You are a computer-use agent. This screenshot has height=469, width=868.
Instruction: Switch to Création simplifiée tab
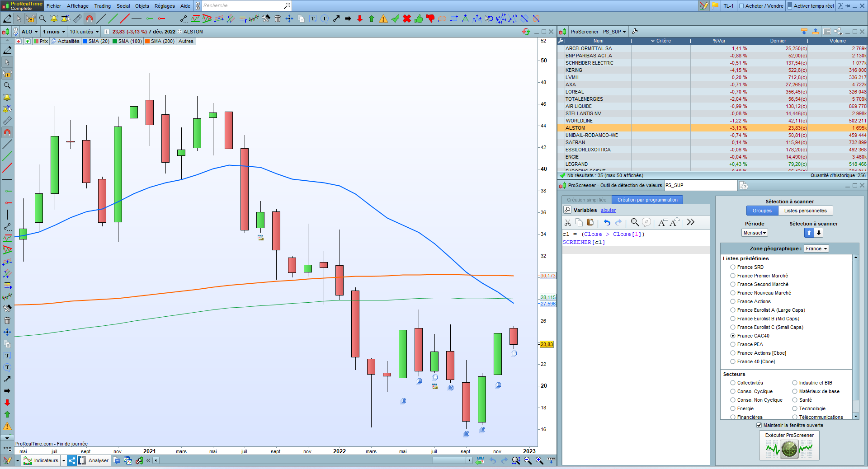click(x=587, y=200)
